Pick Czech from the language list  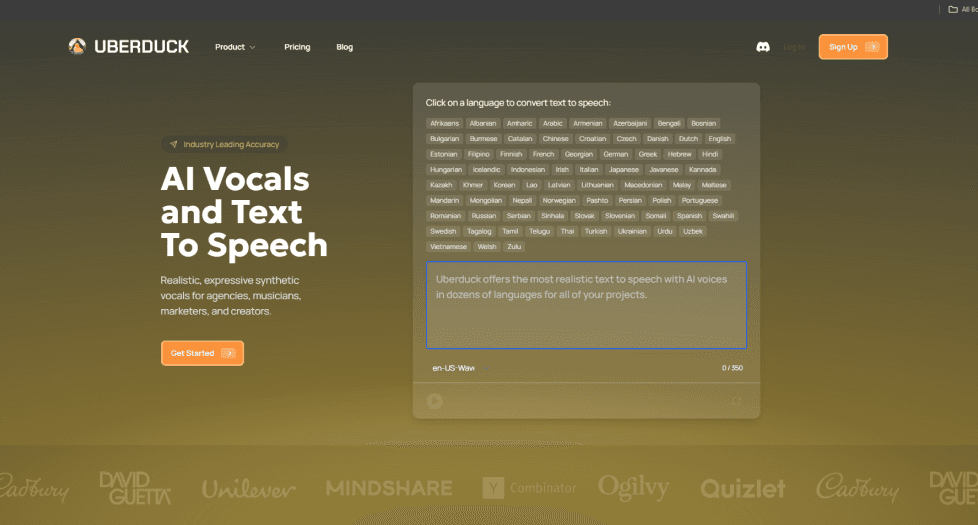tap(627, 139)
